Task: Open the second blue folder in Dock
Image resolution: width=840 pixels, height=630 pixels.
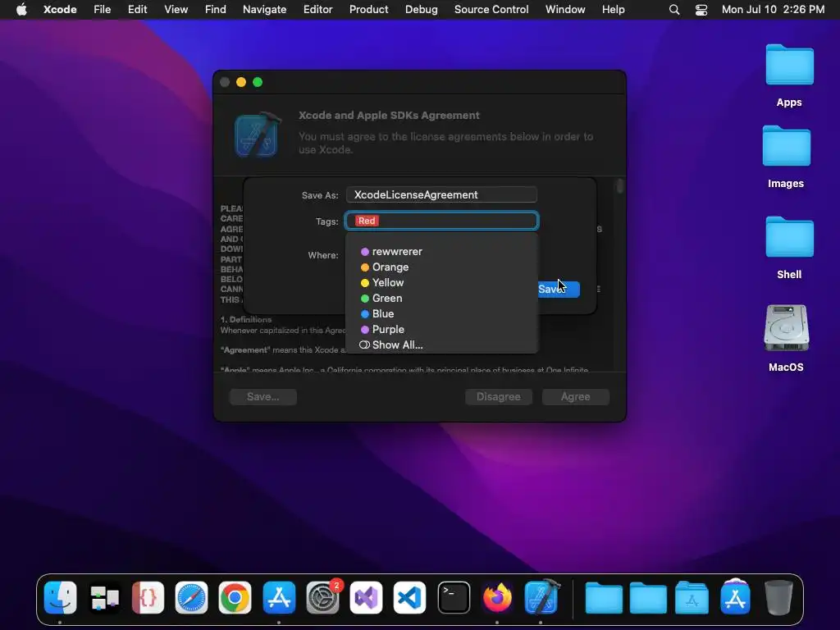Action: pyautogui.click(x=648, y=597)
